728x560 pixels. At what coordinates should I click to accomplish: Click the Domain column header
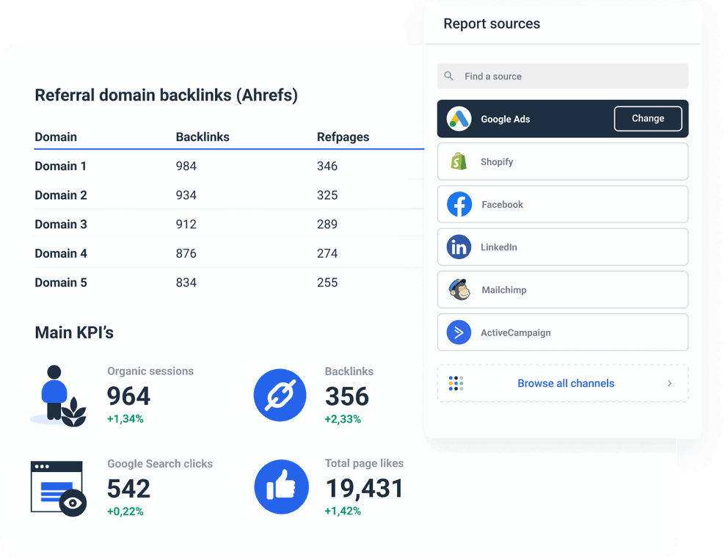coord(56,137)
